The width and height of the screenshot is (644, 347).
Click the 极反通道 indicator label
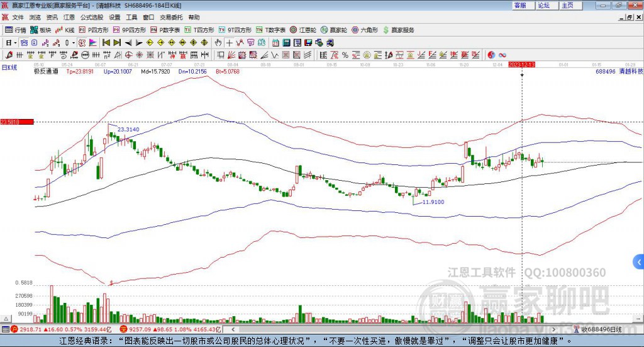tap(46, 71)
